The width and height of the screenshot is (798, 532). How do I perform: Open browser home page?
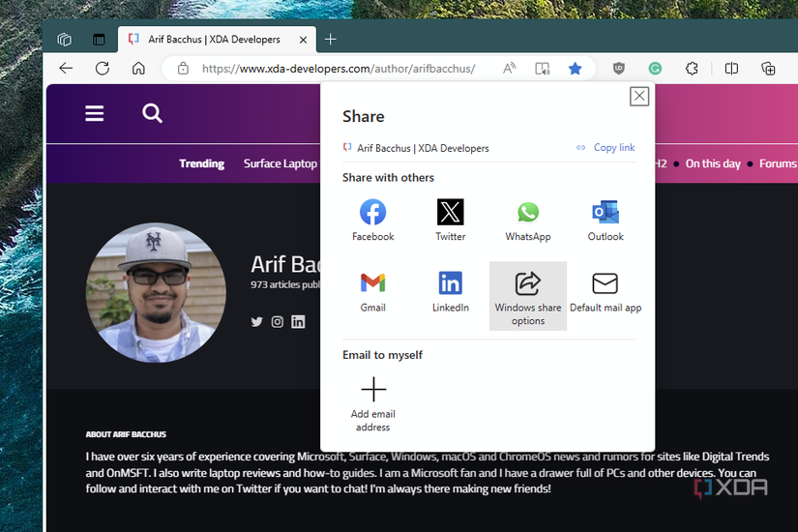[138, 69]
